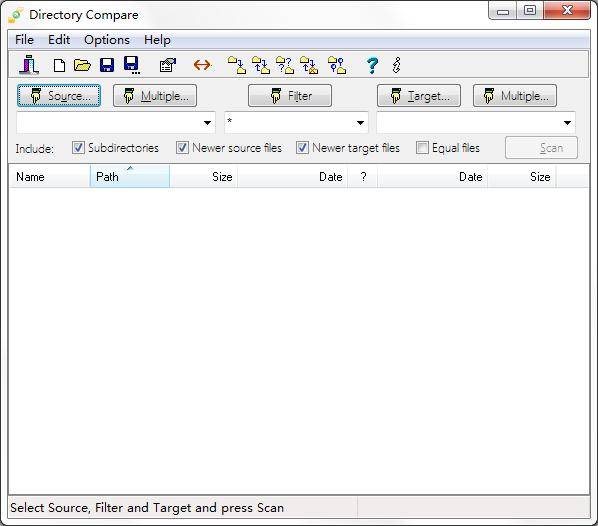Click folder sync with delete mark icon

pyautogui.click(x=309, y=65)
